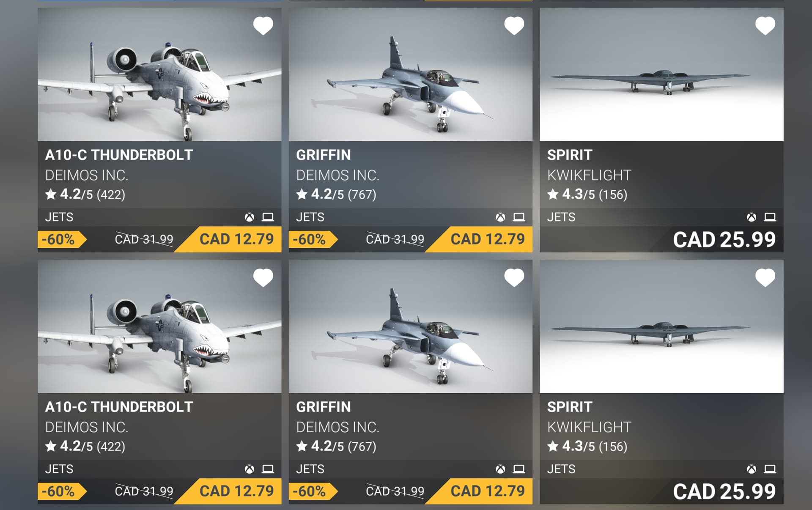Click CAD 12.79 price on lower A10-C Thunderbolt
The image size is (812, 510).
(x=236, y=491)
